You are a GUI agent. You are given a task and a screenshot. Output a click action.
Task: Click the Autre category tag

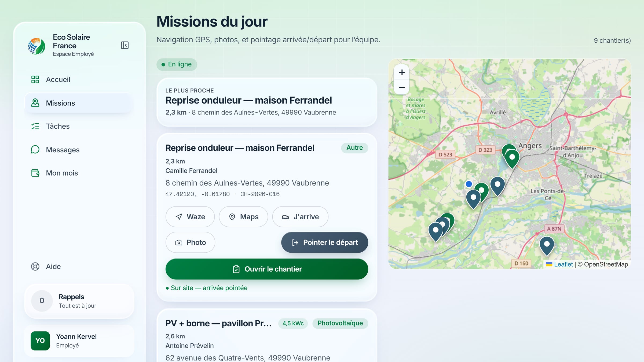pos(354,148)
